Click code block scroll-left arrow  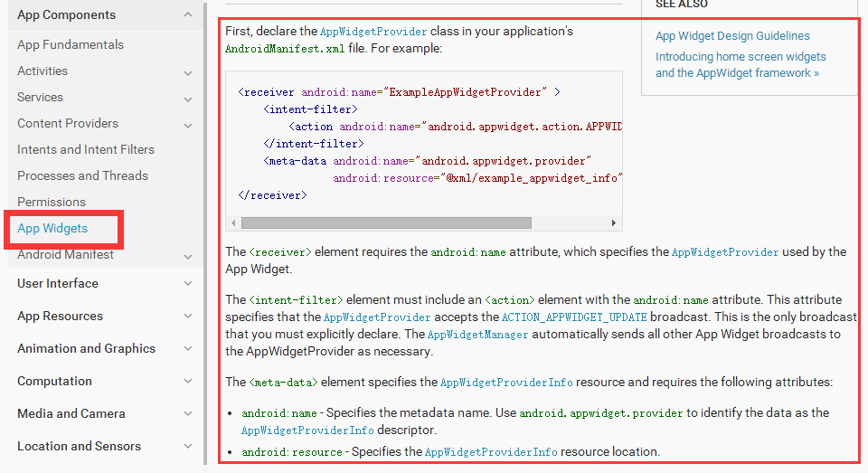tap(233, 222)
